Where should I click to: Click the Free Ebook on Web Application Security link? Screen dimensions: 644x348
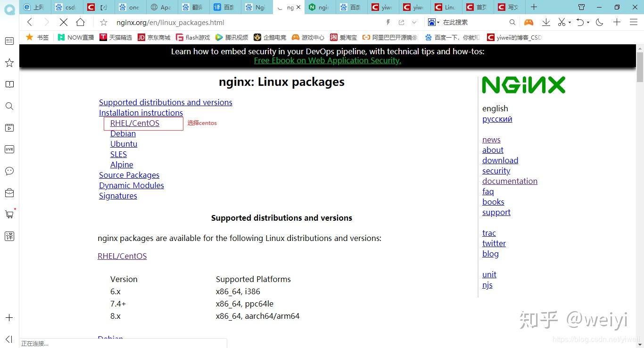pos(327,60)
